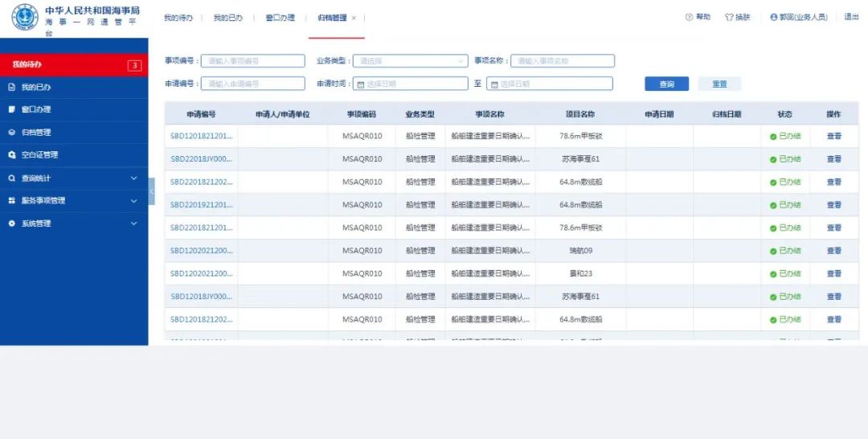Click the 换肤 skin shirt icon
Screen dimensions: 868x439
(729, 17)
